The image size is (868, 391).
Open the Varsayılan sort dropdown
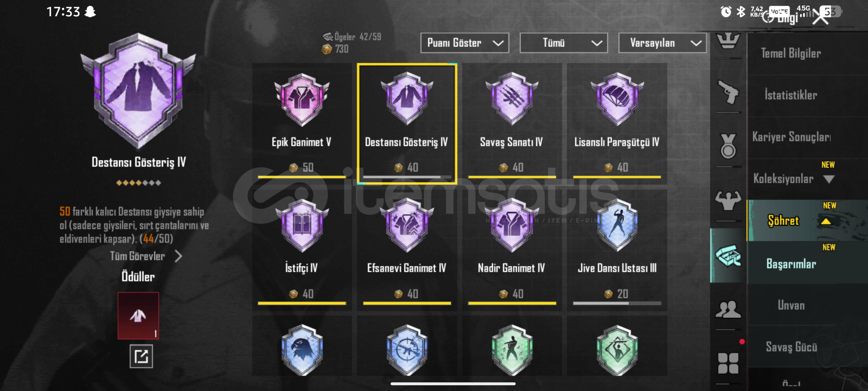[x=663, y=43]
